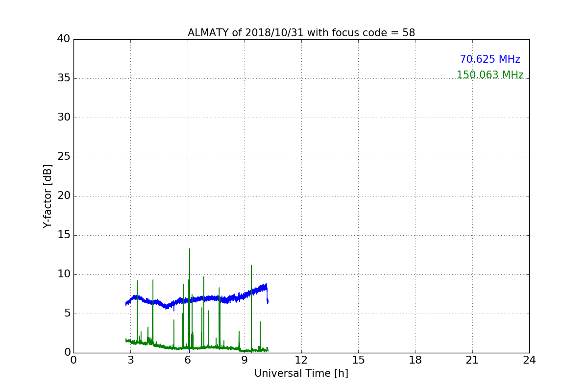Click the y-axis tick label 10
The width and height of the screenshot is (588, 392).
(x=64, y=274)
